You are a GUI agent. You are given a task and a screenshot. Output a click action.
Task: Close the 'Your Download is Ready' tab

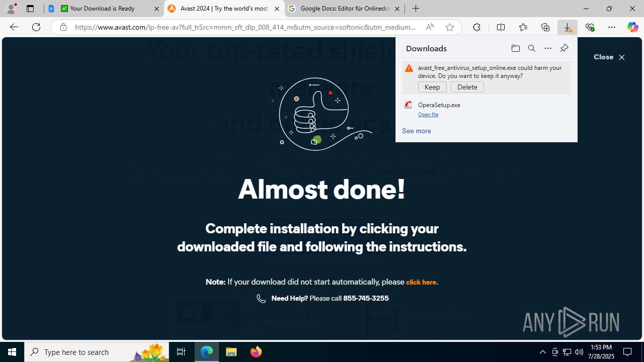pos(156,9)
